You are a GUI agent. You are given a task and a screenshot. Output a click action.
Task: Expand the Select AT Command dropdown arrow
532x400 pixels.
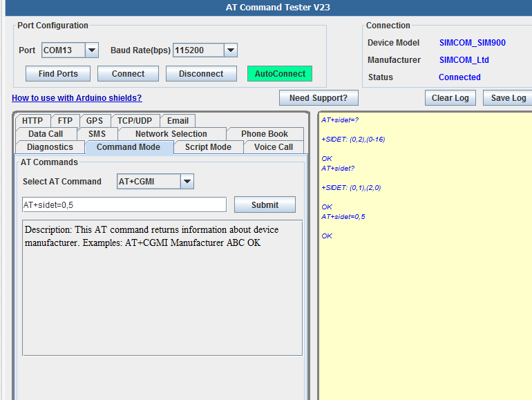(x=187, y=182)
